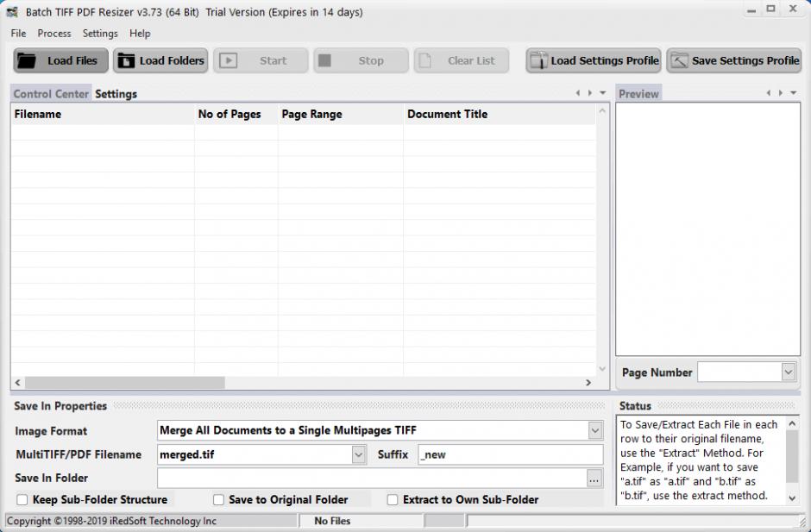
Task: Open the Image Format dropdown
Action: tap(595, 430)
